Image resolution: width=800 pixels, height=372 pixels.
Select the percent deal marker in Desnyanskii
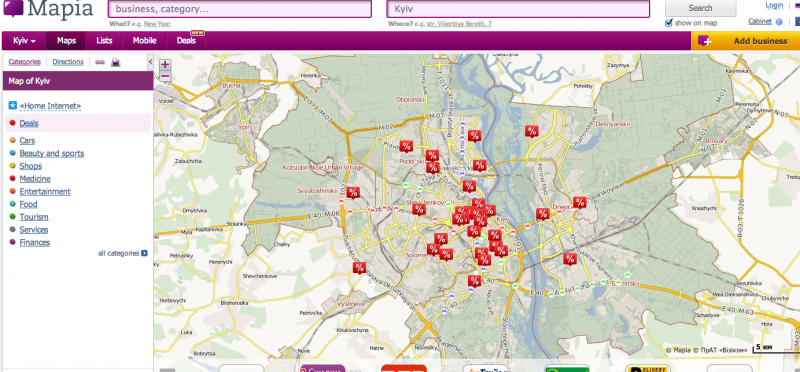(532, 131)
